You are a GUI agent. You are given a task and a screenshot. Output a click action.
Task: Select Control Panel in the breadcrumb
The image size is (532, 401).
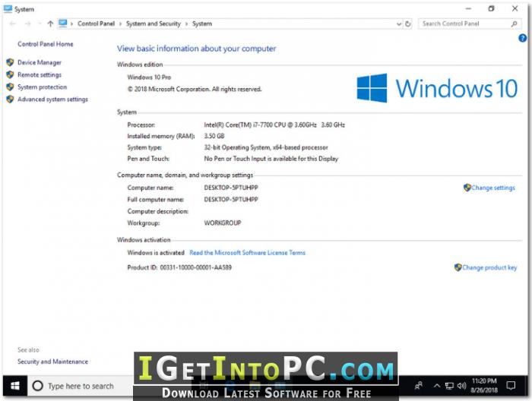point(96,24)
